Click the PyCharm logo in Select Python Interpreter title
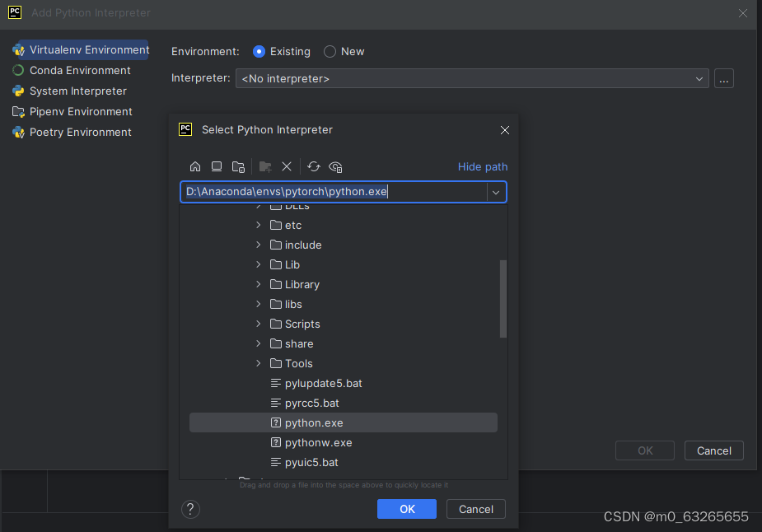Image resolution: width=762 pixels, height=532 pixels. pyautogui.click(x=185, y=129)
